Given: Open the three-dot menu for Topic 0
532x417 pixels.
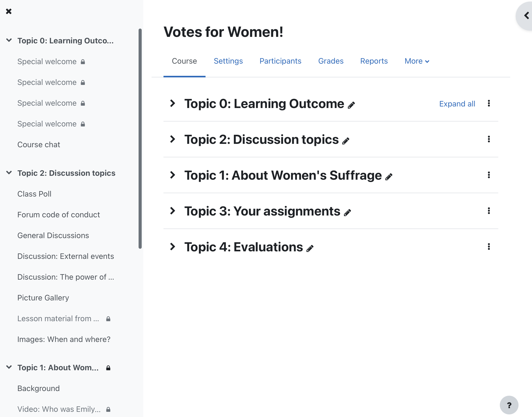Looking at the screenshot, I should coord(489,103).
